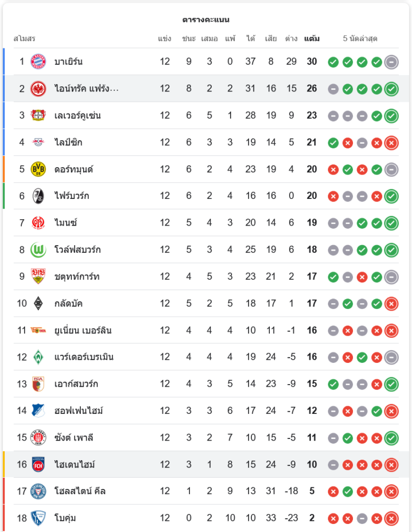Viewport: 412px width, 532px height.
Task: Click the Wolfsburg green W crest
Action: [38, 250]
